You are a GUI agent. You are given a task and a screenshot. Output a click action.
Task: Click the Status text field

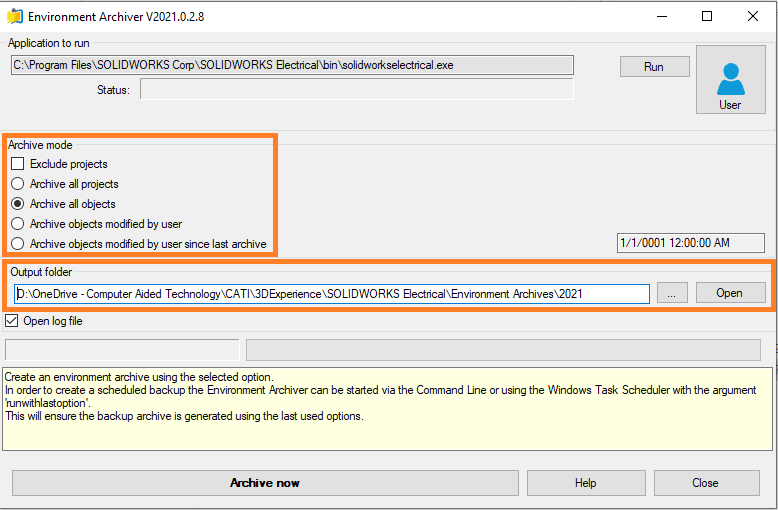point(356,90)
